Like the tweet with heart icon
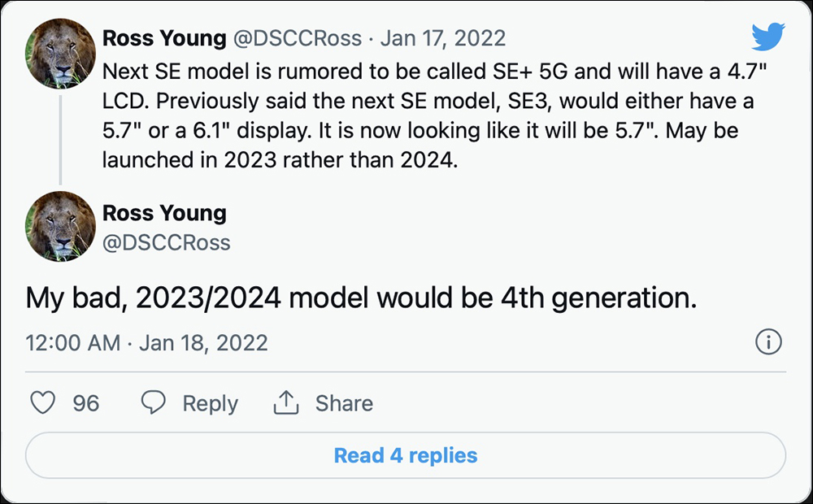Screen dimensions: 813x504 (42, 403)
